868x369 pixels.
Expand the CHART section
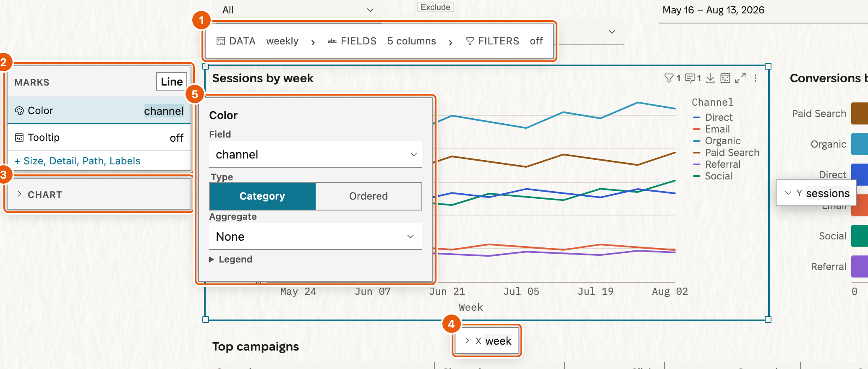point(99,195)
